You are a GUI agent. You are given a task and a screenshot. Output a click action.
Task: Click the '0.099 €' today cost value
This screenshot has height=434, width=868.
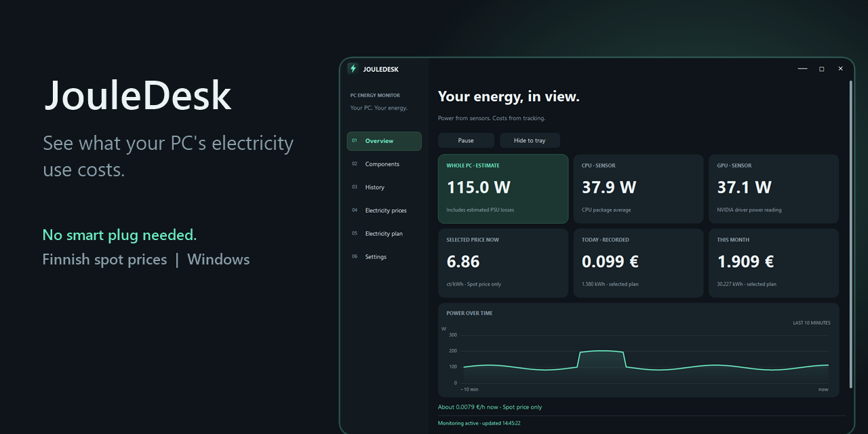(610, 262)
